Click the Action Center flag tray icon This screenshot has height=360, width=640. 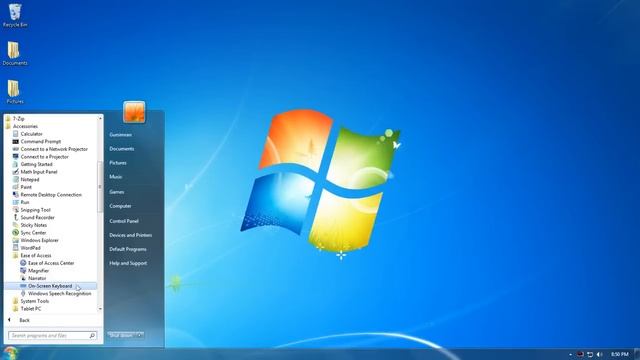(580, 354)
